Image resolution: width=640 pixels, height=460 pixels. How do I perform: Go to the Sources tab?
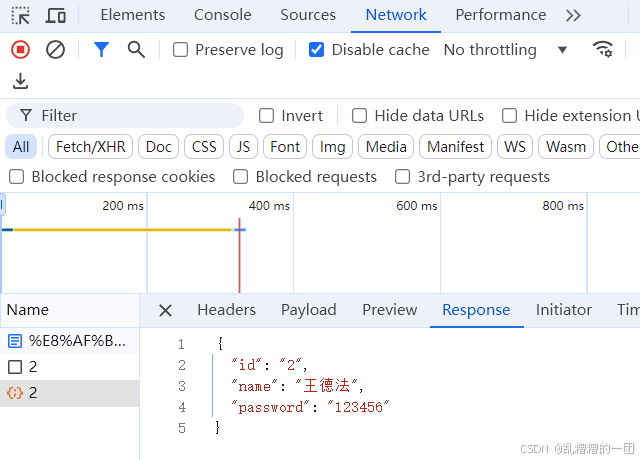308,15
